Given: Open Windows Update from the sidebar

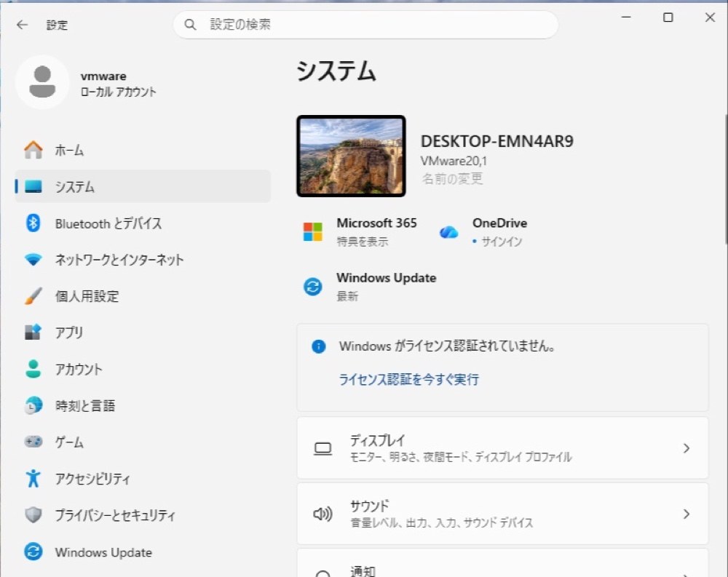Looking at the screenshot, I should pos(143,552).
